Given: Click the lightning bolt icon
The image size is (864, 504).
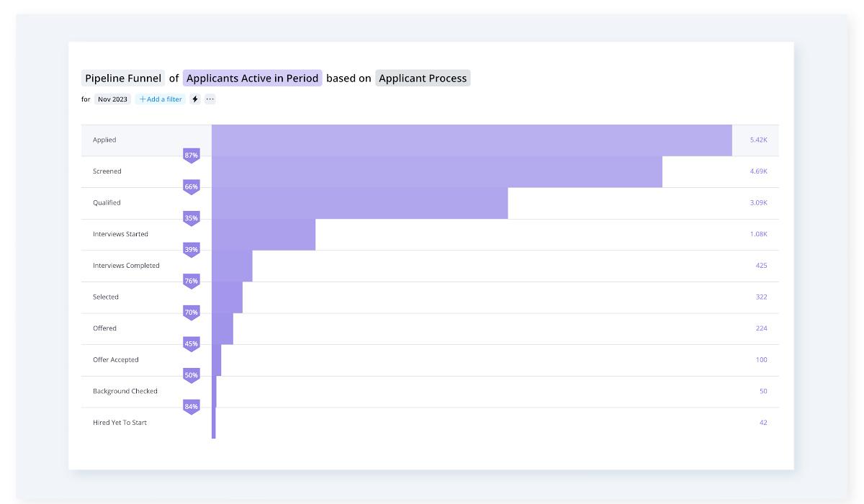Looking at the screenshot, I should pyautogui.click(x=195, y=99).
